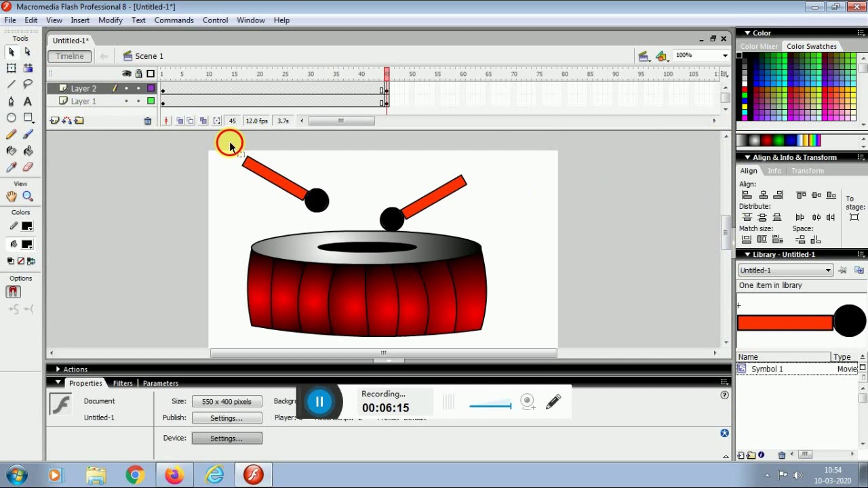Open stroke color picker in Colors
The height and width of the screenshot is (488, 868).
click(27, 226)
